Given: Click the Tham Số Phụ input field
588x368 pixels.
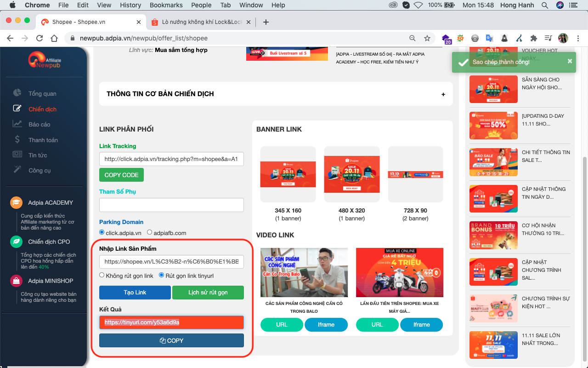Looking at the screenshot, I should (x=171, y=205).
